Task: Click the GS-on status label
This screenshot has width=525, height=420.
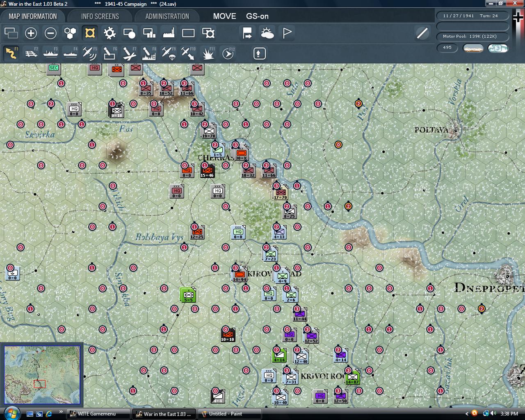Action: [x=257, y=16]
